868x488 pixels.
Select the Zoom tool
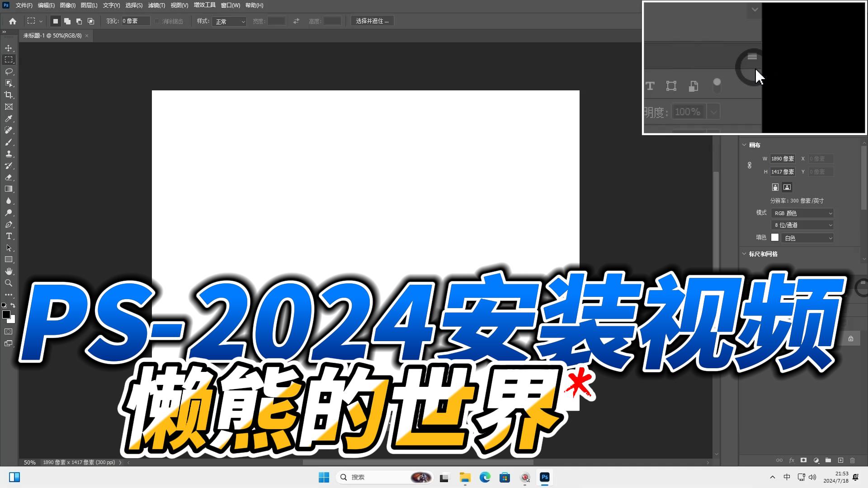pyautogui.click(x=9, y=283)
